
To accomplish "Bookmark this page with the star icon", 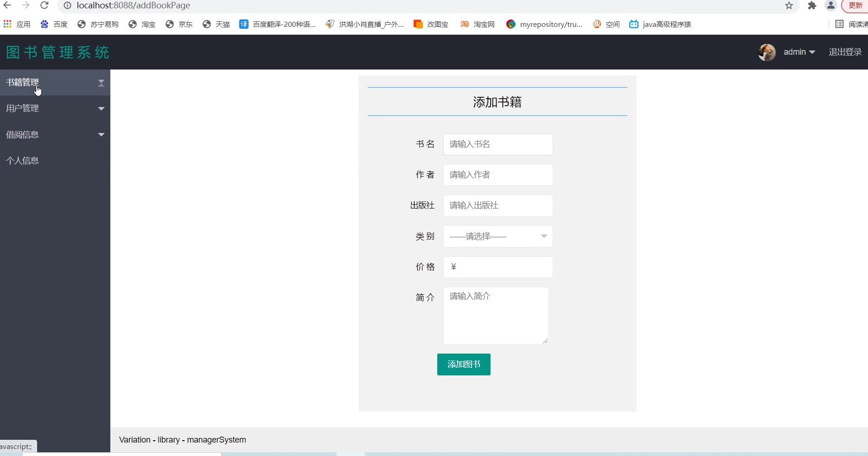I will coord(789,6).
